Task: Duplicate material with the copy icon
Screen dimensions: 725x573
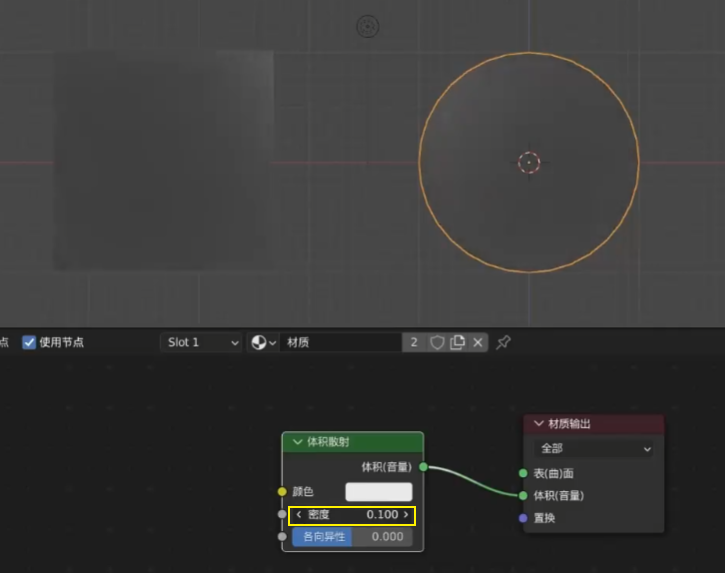Action: [x=457, y=342]
